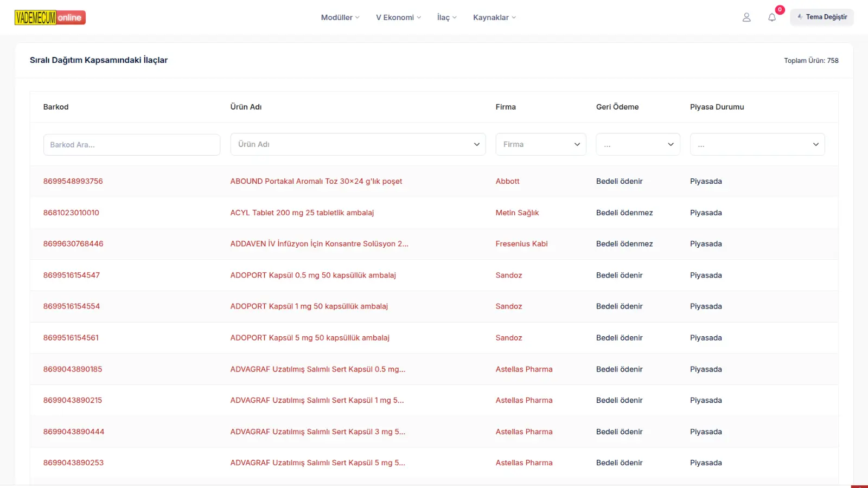Open barcode link 8681023010010
Viewport: 868px width, 488px height.
click(71, 213)
